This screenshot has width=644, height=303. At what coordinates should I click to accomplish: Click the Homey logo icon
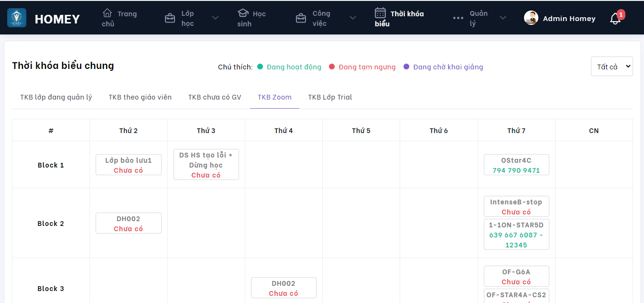point(17,18)
